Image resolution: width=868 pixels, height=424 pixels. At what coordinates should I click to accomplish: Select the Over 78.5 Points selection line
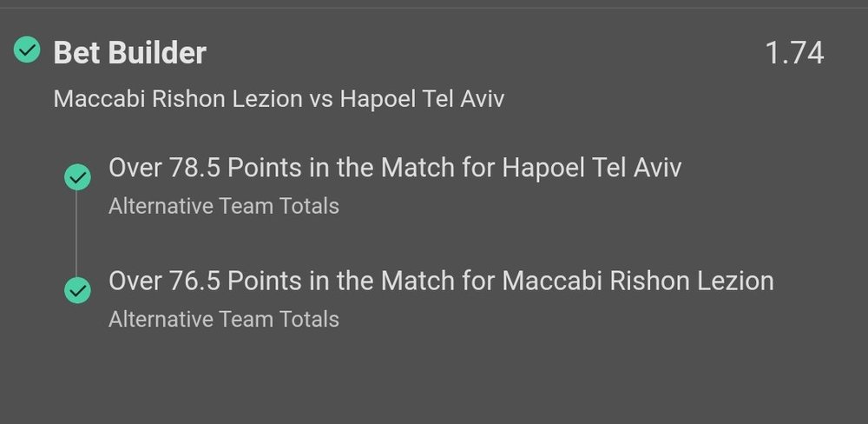coord(395,168)
